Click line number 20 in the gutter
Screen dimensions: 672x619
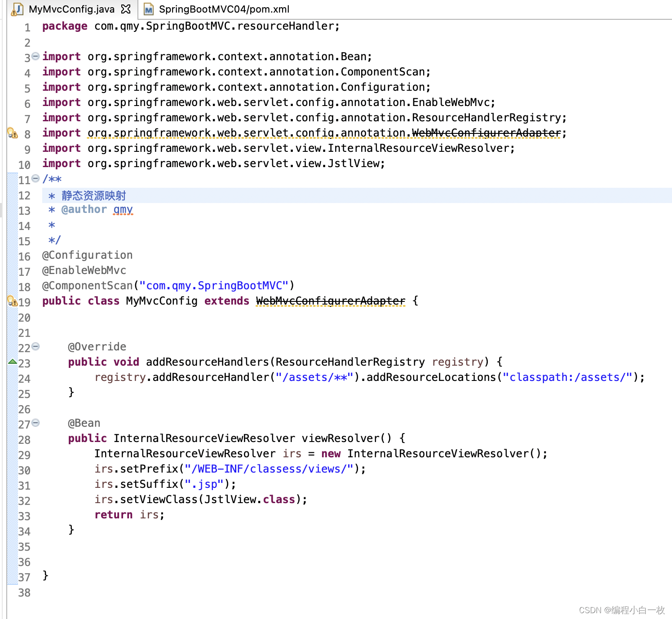(24, 318)
